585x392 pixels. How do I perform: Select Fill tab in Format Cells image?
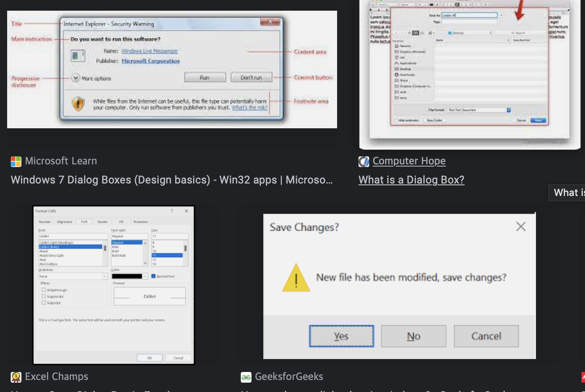(x=121, y=221)
